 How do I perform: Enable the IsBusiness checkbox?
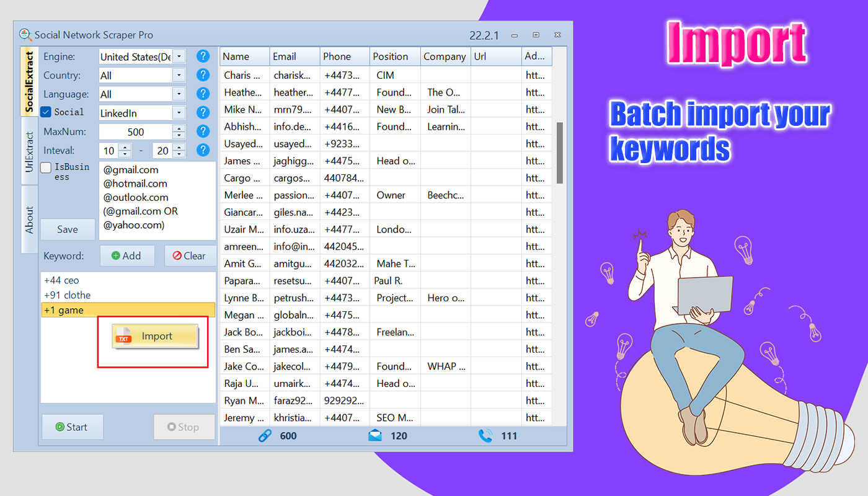[x=45, y=167]
